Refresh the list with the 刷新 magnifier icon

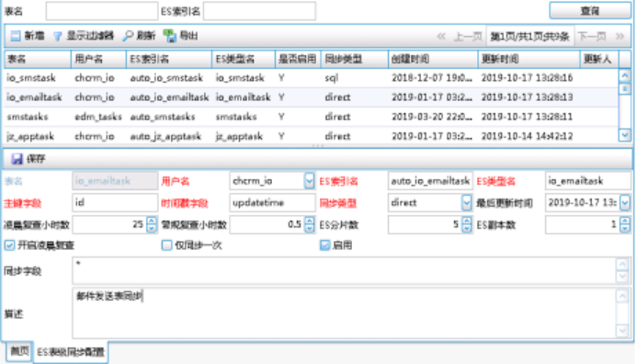pyautogui.click(x=128, y=36)
